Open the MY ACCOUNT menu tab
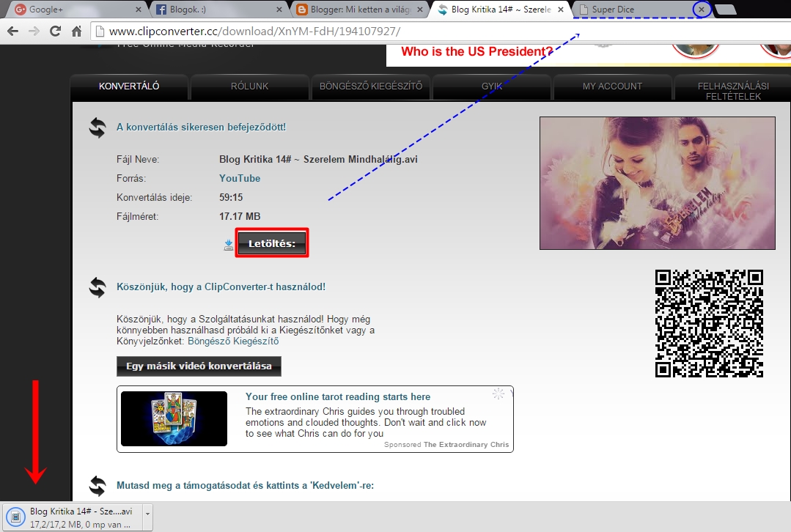This screenshot has width=791, height=532. coord(612,86)
